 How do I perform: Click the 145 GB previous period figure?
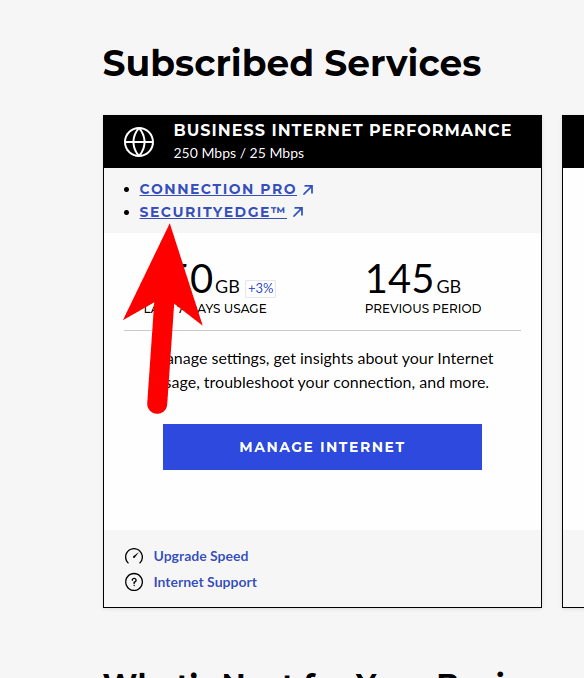[x=414, y=279]
